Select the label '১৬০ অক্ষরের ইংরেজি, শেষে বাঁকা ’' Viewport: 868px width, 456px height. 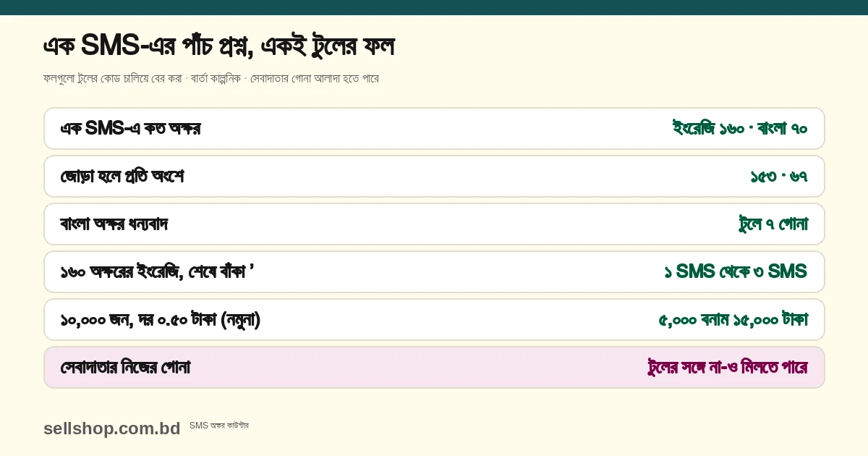pos(157,272)
